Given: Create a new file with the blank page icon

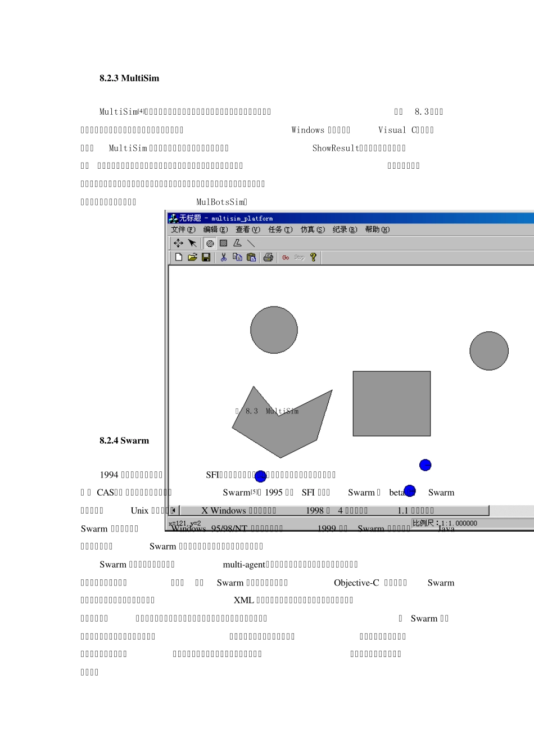Looking at the screenshot, I should (179, 257).
